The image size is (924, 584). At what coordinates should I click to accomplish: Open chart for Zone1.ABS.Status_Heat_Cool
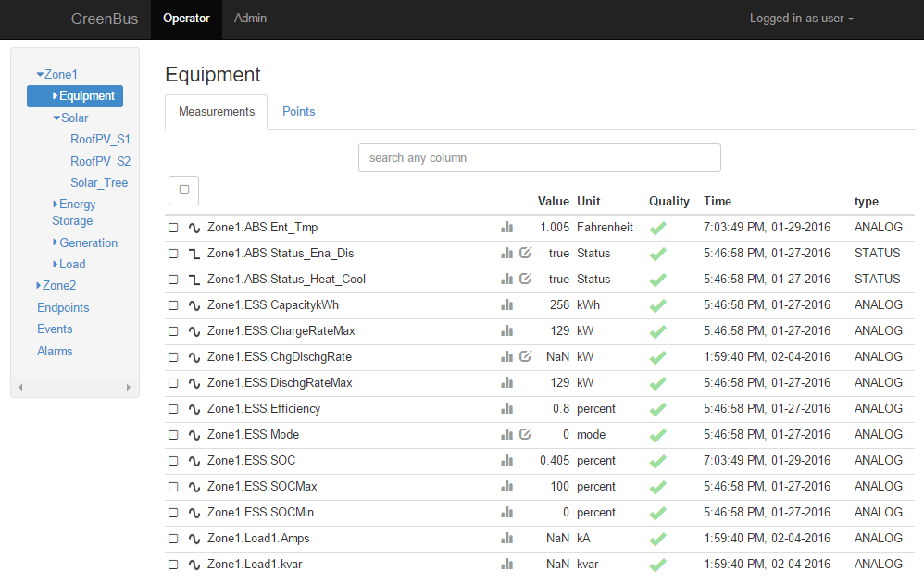[506, 280]
